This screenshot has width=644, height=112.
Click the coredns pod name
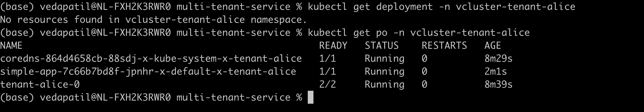tap(151, 59)
